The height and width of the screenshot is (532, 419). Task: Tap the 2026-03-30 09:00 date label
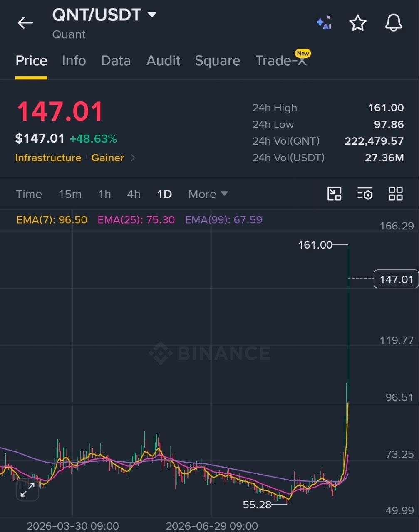tap(73, 526)
